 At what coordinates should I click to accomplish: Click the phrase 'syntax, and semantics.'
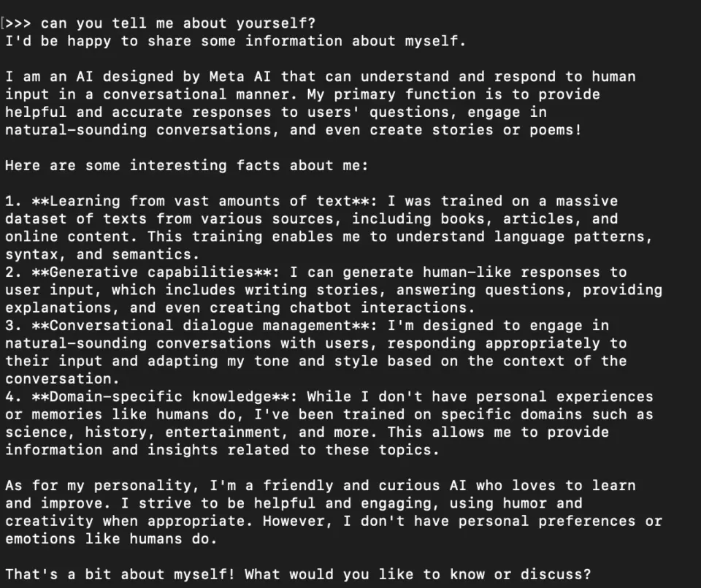(x=102, y=254)
